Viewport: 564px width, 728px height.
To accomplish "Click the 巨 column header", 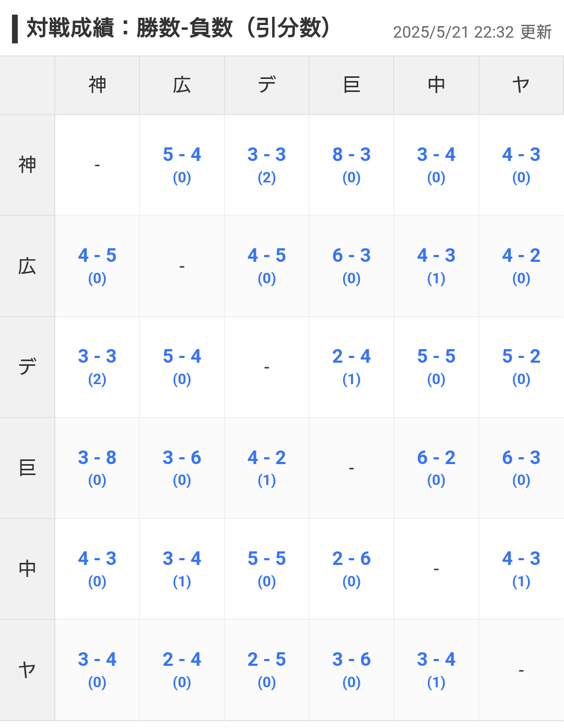I will pos(351,85).
